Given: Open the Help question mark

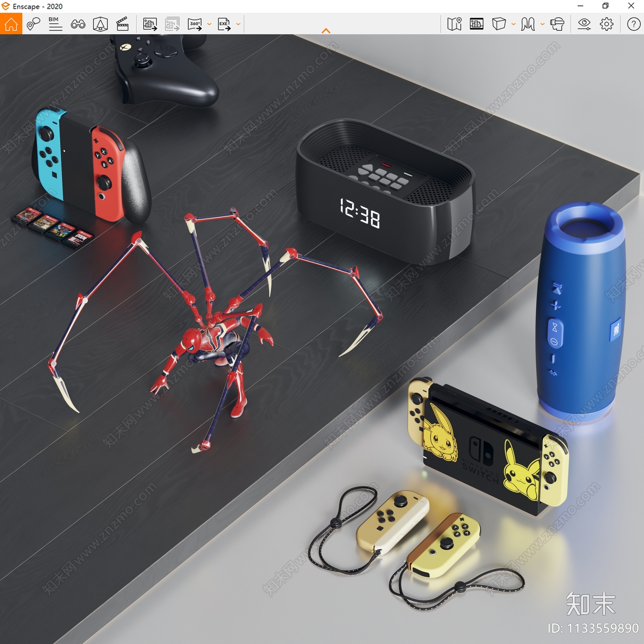Looking at the screenshot, I should point(634,24).
